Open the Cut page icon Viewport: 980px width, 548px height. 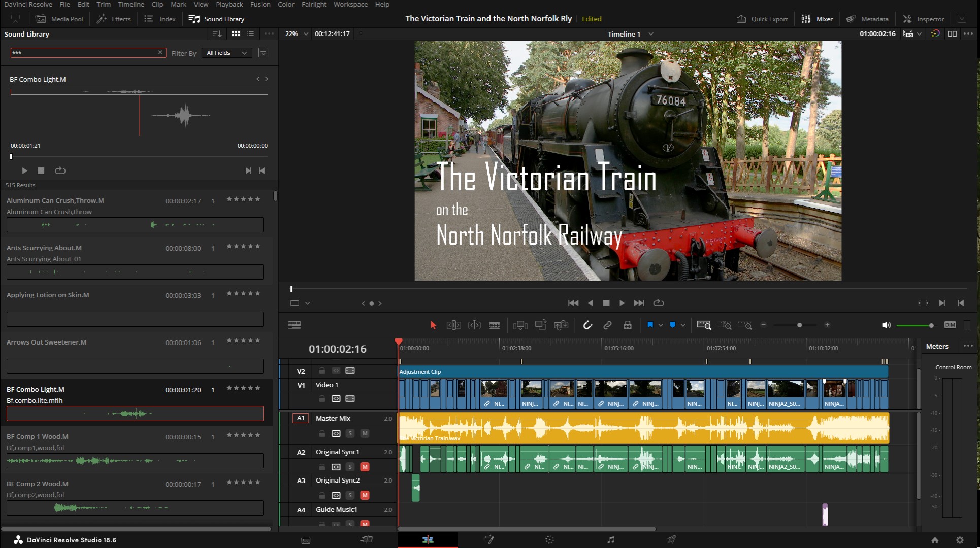367,540
